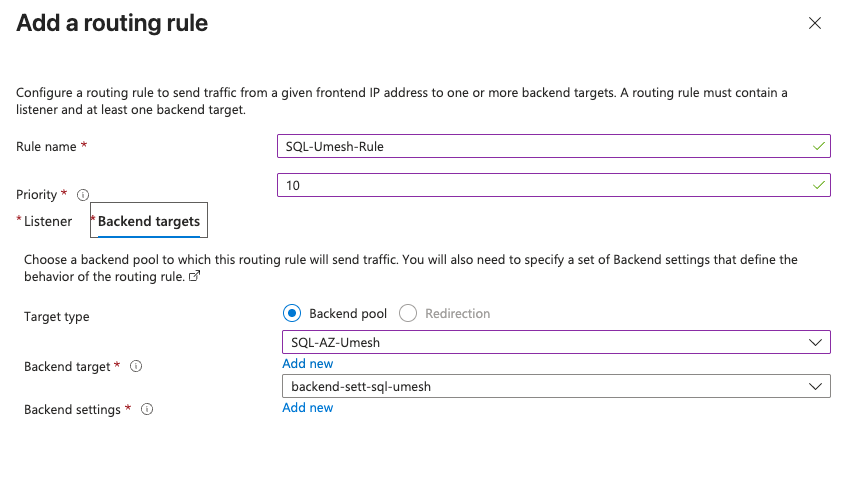Click the Rule name text field
The height and width of the screenshot is (479, 851).
[540, 146]
